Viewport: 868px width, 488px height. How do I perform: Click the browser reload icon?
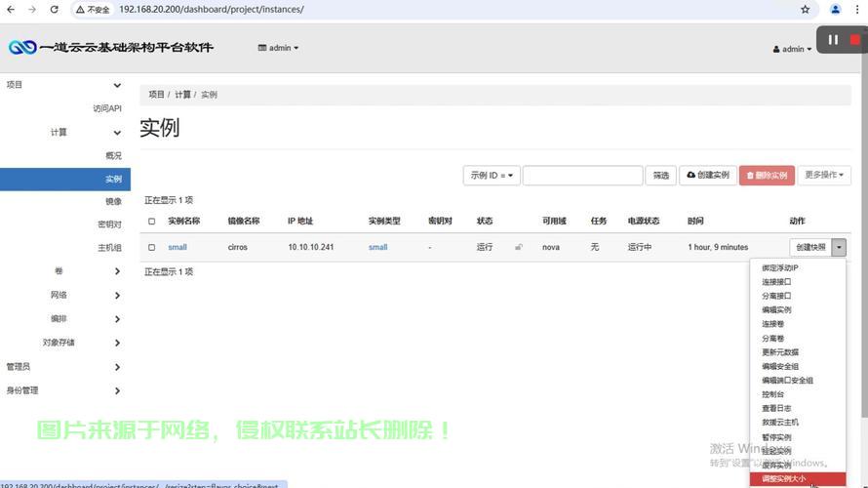coord(55,10)
